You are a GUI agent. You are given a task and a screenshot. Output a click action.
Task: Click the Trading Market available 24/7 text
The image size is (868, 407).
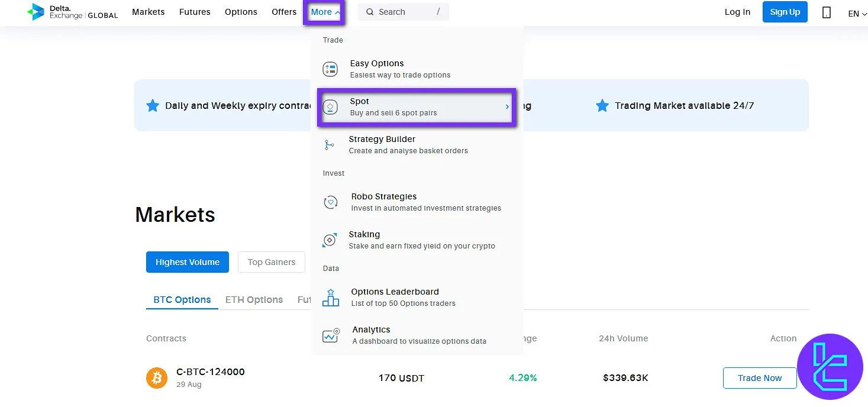685,106
